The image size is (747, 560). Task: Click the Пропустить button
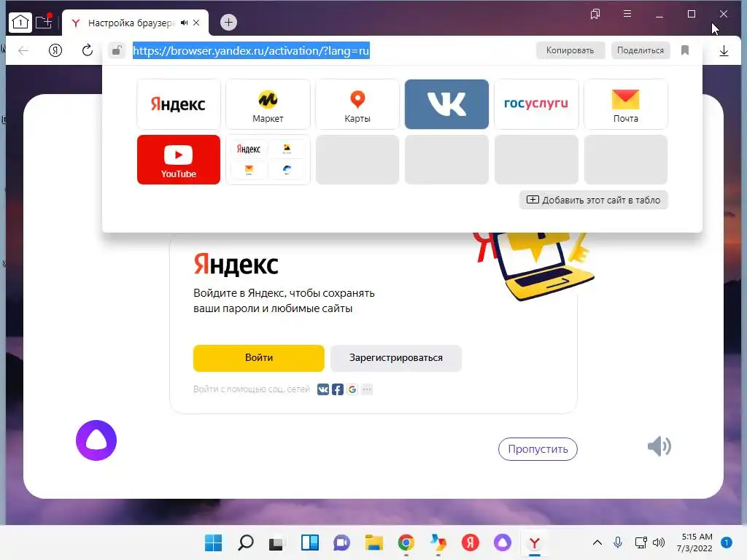538,449
